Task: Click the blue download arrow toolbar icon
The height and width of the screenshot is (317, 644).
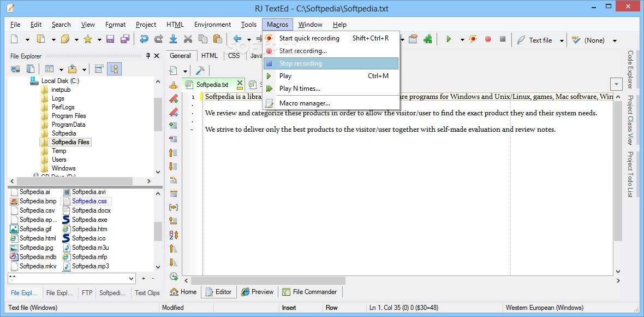Action: coord(174,39)
